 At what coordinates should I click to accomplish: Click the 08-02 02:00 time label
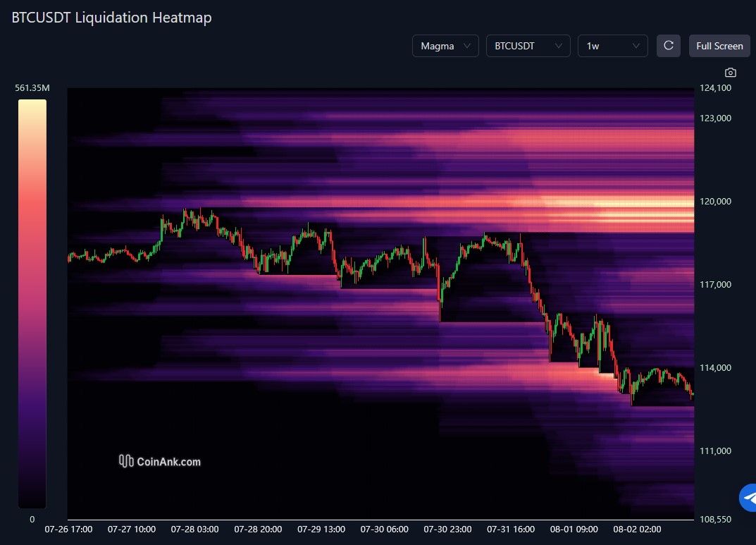[637, 529]
